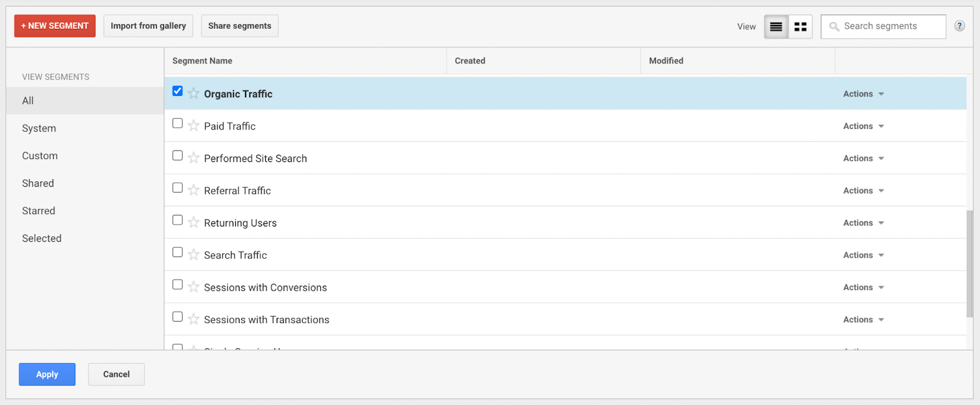980x405 pixels.
Task: Star the Returning Users segment
Action: [194, 222]
